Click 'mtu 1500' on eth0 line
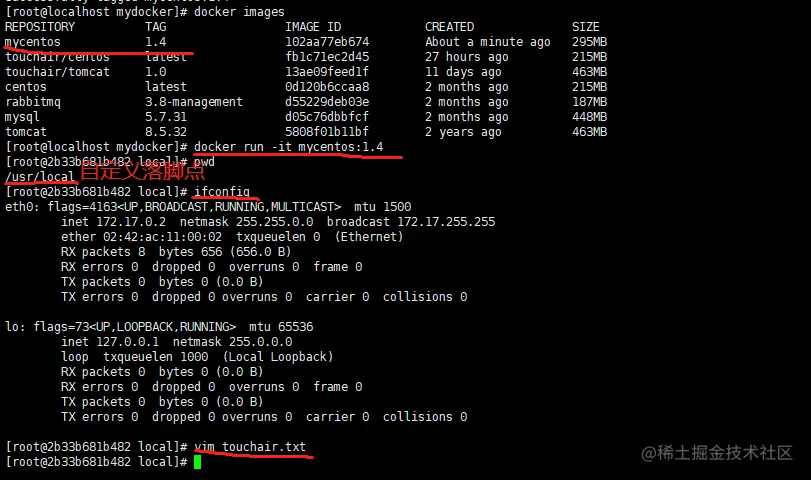The image size is (811, 480). point(382,207)
